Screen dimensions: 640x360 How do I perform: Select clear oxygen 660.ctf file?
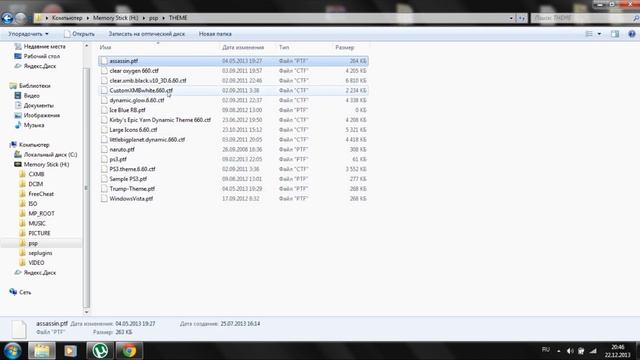pos(233,71)
